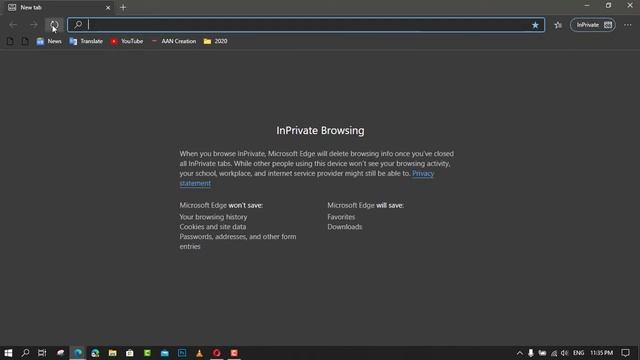This screenshot has width=640, height=360.
Task: Click the active Edge icon on taskbar
Action: [x=78, y=353]
